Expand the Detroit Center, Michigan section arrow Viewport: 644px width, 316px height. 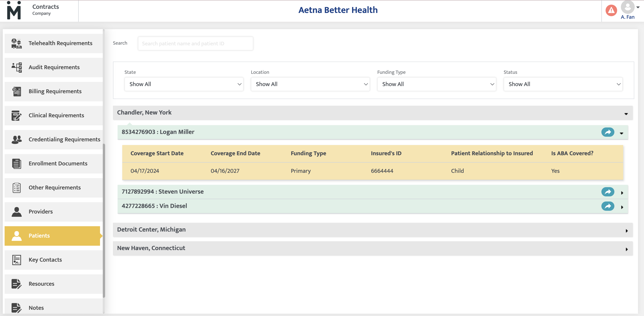coord(626,231)
